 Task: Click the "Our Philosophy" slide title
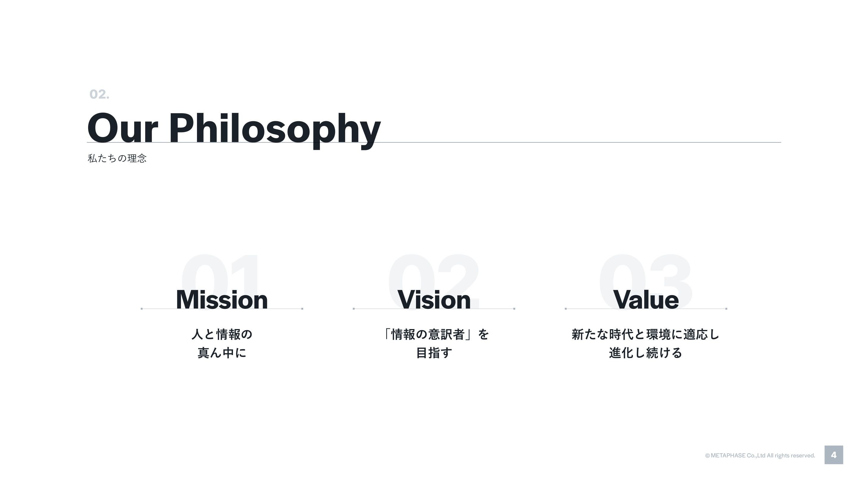click(x=234, y=129)
